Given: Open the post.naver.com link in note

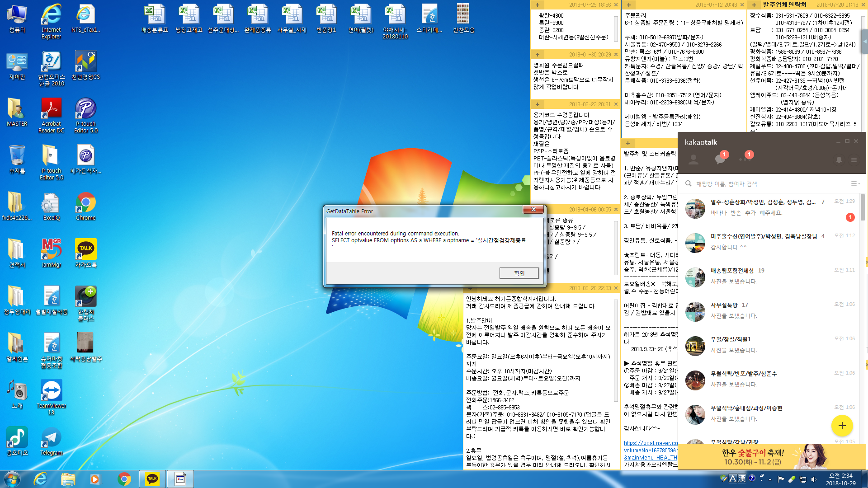Looking at the screenshot, I should click(x=651, y=450).
